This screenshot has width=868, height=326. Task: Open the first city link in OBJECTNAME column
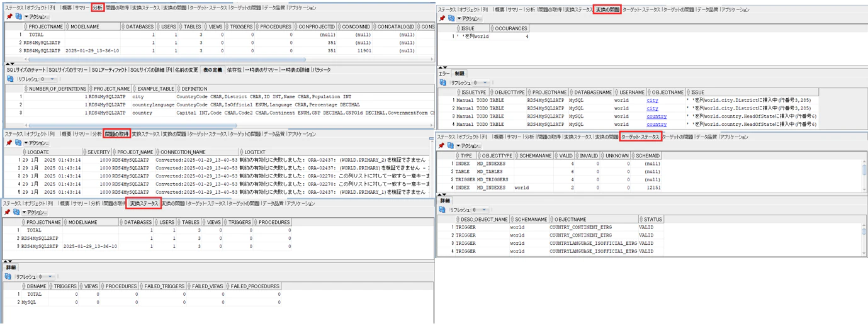652,100
